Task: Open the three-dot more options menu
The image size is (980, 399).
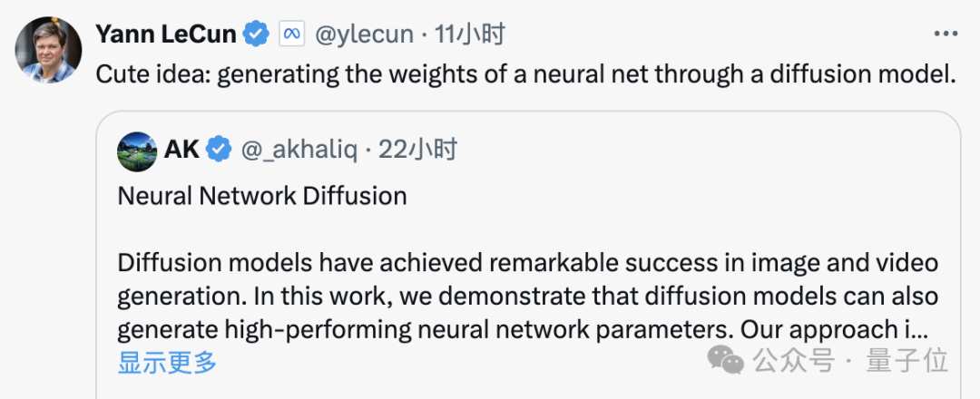Action: (x=946, y=34)
